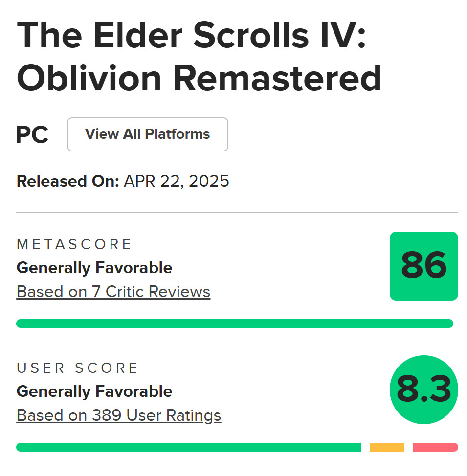
Task: Select the green positive user ratings segment
Action: click(188, 447)
